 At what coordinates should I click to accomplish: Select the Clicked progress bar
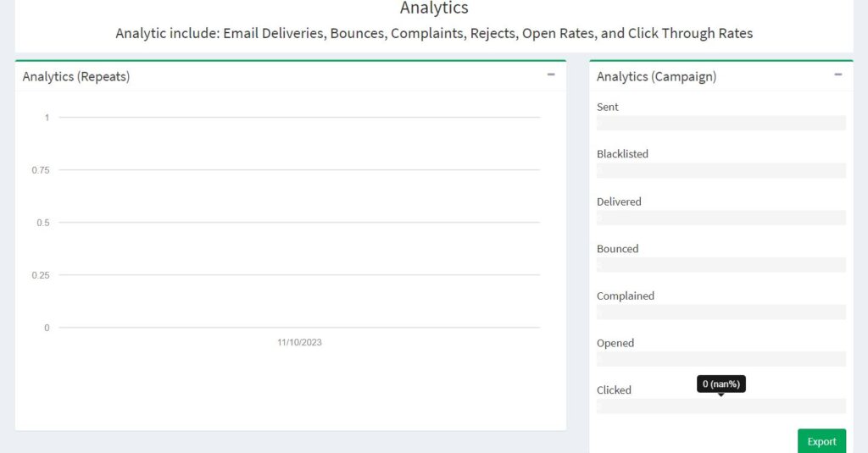pos(721,406)
